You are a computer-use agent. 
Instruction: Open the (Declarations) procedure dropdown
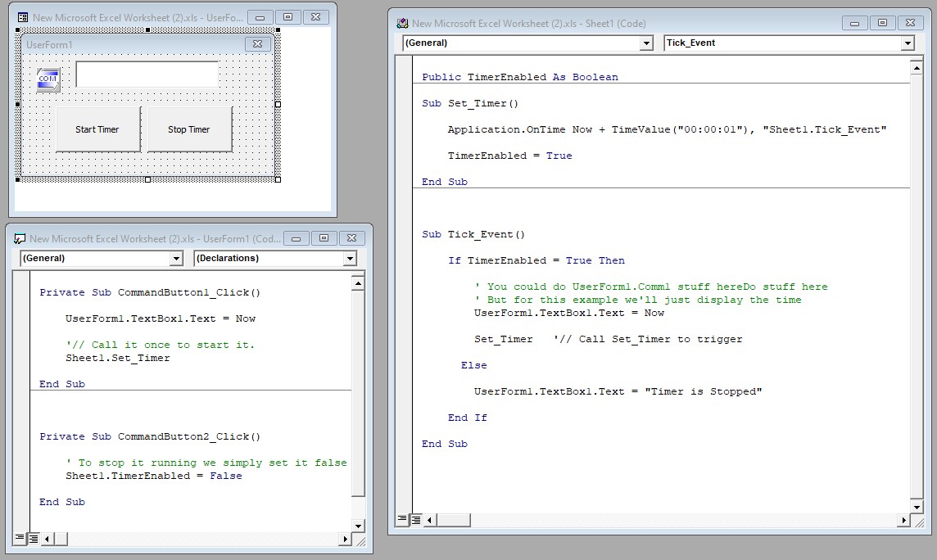tap(351, 259)
